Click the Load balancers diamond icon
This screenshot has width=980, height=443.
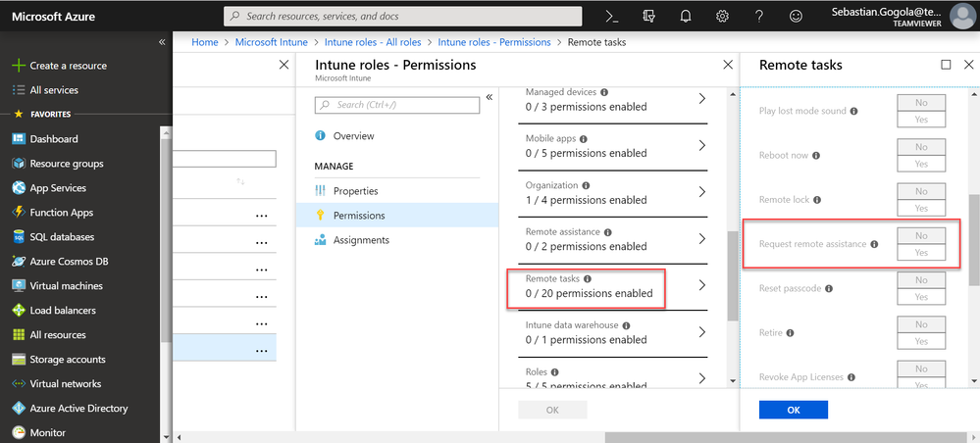coord(18,310)
